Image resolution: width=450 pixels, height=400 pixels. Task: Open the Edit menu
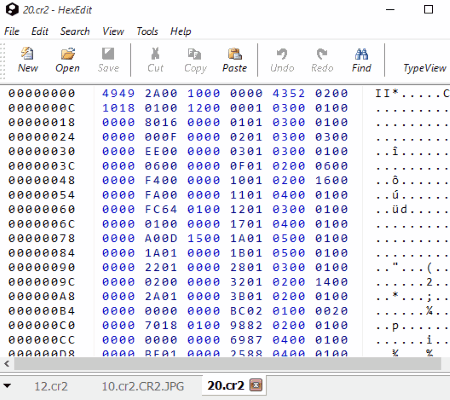40,31
